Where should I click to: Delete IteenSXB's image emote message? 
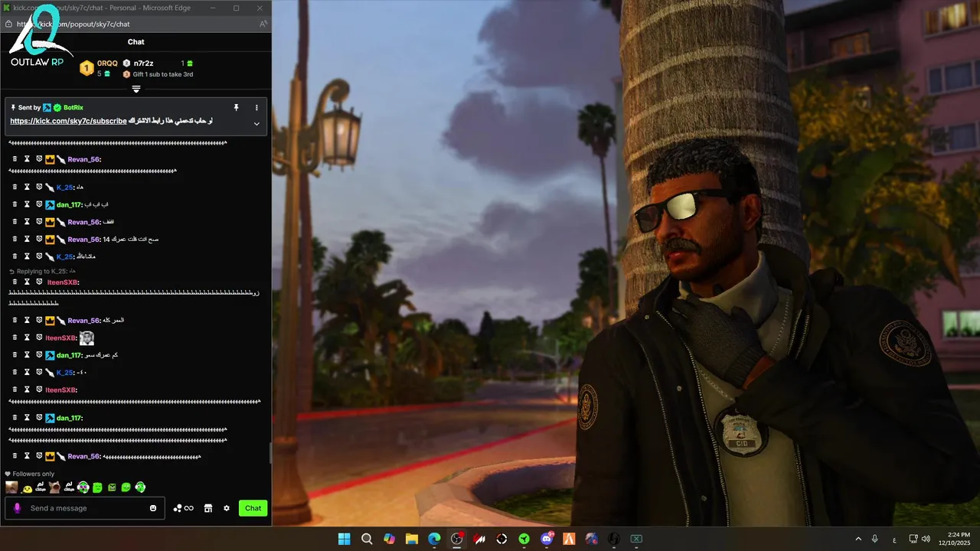coord(15,337)
